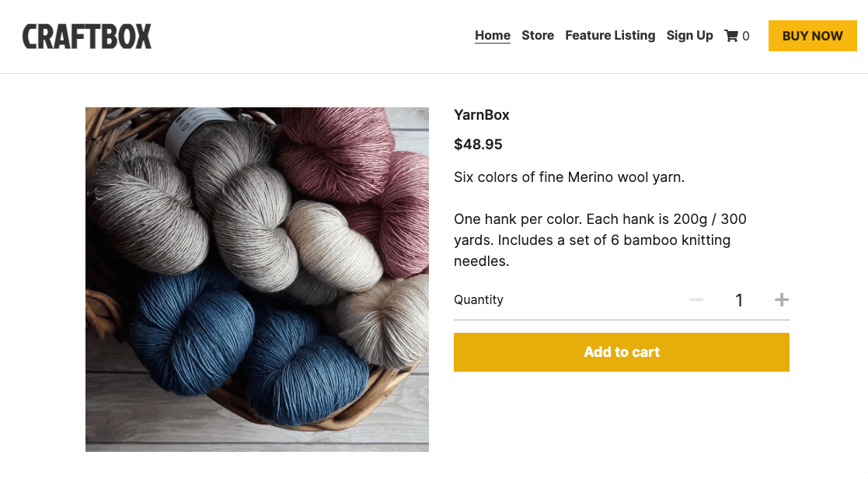Decrease quantity using the minus control
The image size is (868, 479).
click(696, 299)
